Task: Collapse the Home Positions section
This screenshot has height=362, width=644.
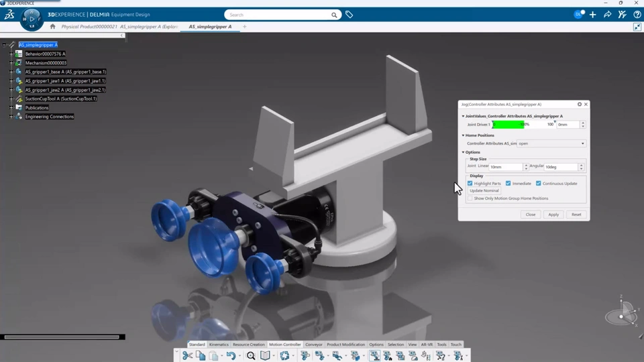Action: [x=463, y=135]
